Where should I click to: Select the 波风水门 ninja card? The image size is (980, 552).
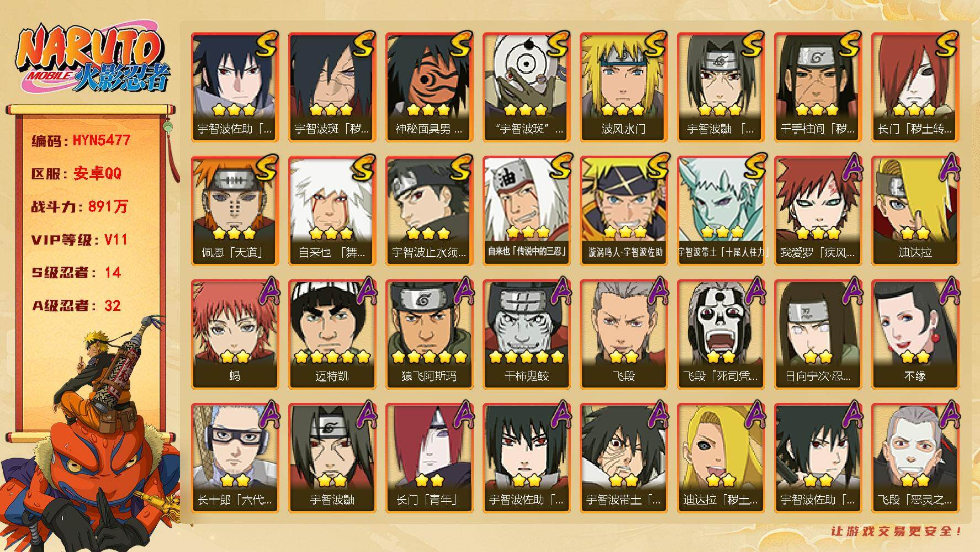[x=623, y=87]
